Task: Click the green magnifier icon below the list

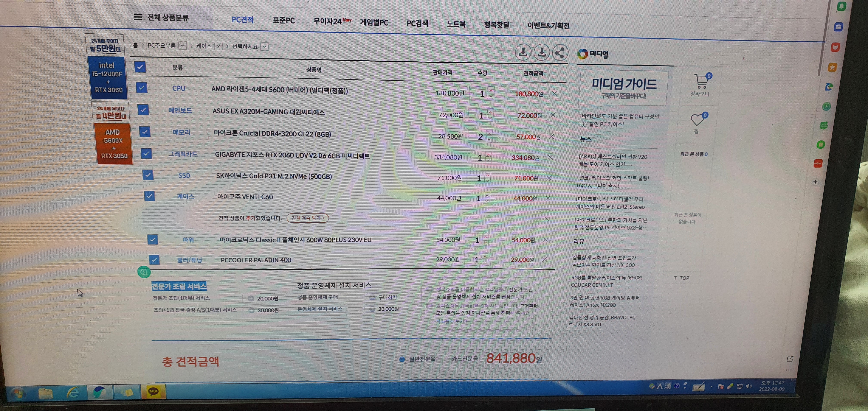Action: 144,272
